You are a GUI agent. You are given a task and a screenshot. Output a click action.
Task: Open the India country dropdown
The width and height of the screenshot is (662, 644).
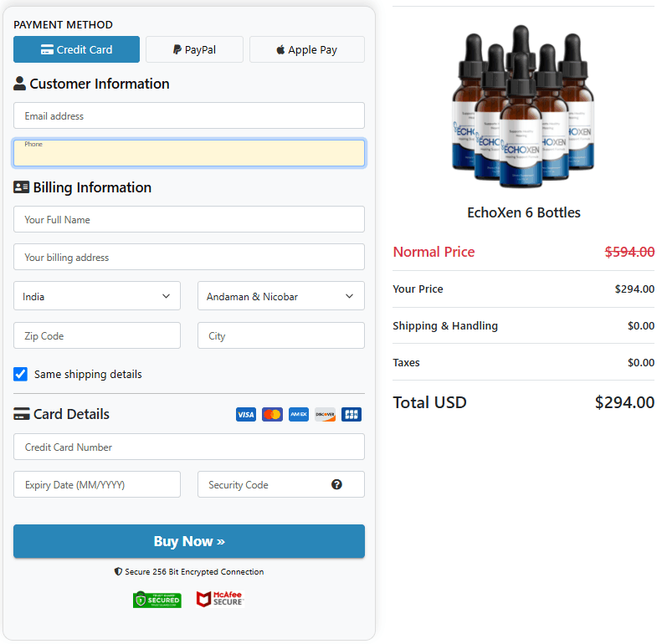[x=97, y=296]
